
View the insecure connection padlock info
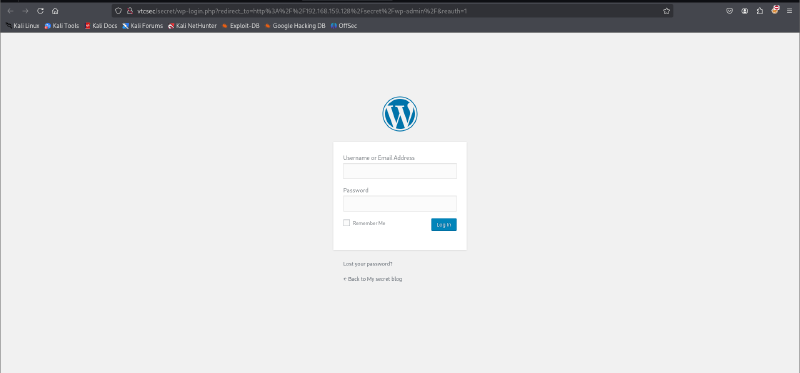click(x=130, y=11)
